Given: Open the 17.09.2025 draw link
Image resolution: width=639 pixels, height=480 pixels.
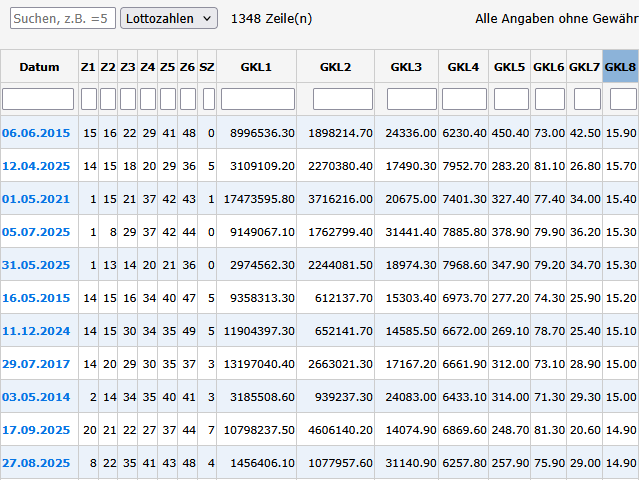Looking at the screenshot, I should 36,430.
